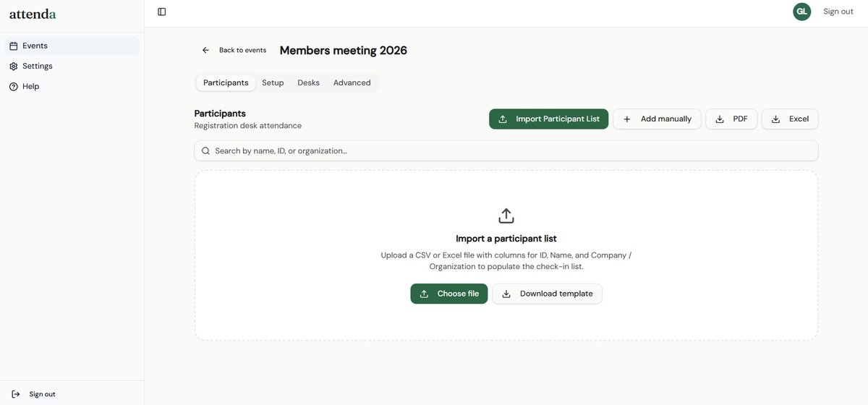Click the GL user avatar

click(x=801, y=12)
